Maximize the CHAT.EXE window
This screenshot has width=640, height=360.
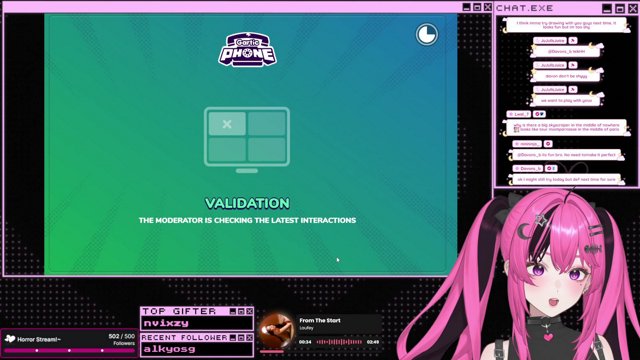coord(620,8)
